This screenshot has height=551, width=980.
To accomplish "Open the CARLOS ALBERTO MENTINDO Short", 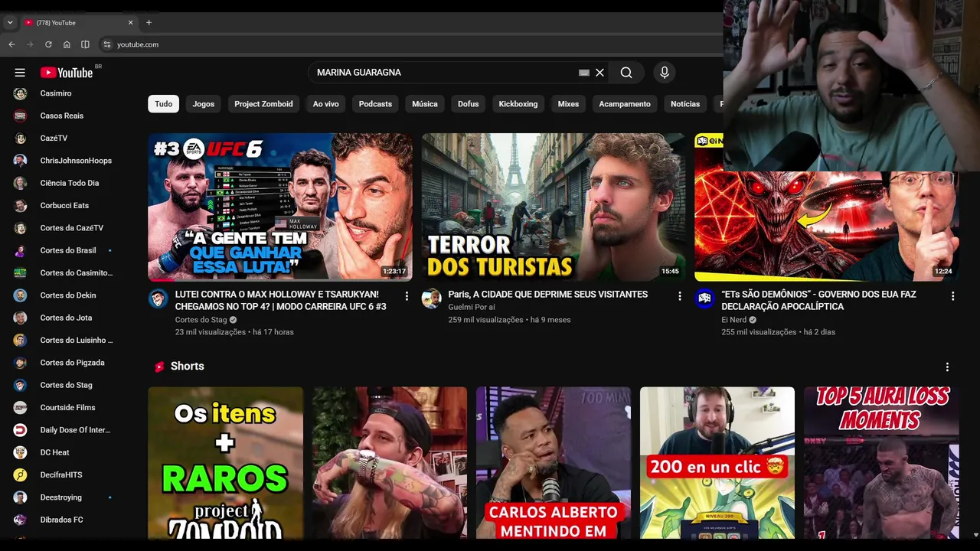I will [x=554, y=463].
